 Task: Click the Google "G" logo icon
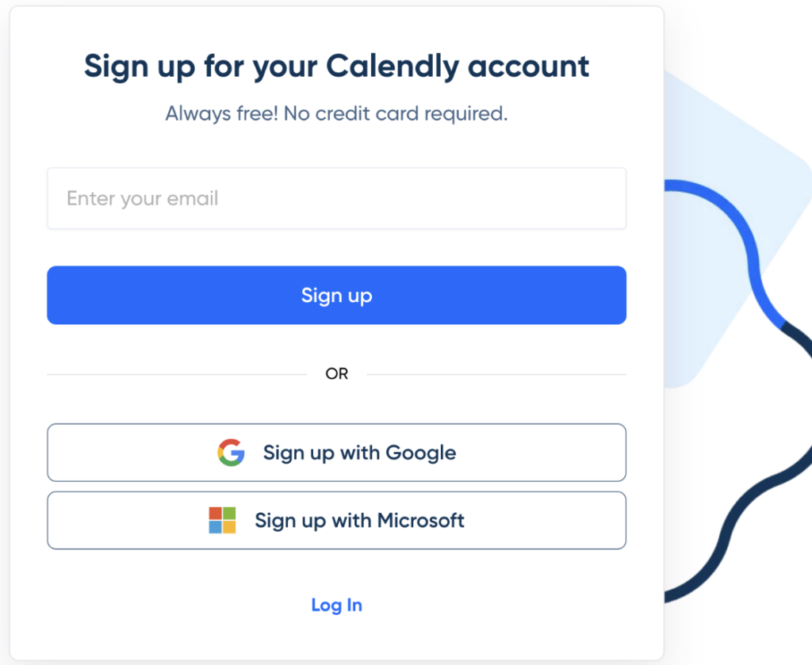(231, 453)
